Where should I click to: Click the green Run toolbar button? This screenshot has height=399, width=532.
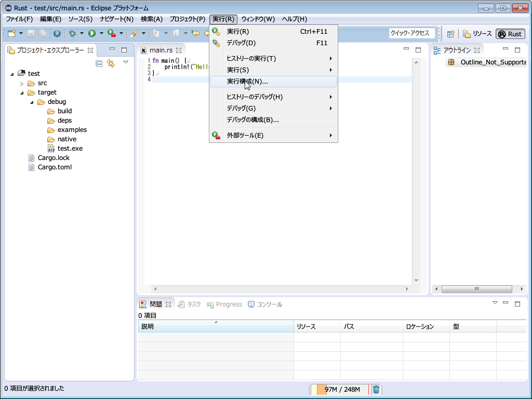click(x=92, y=33)
